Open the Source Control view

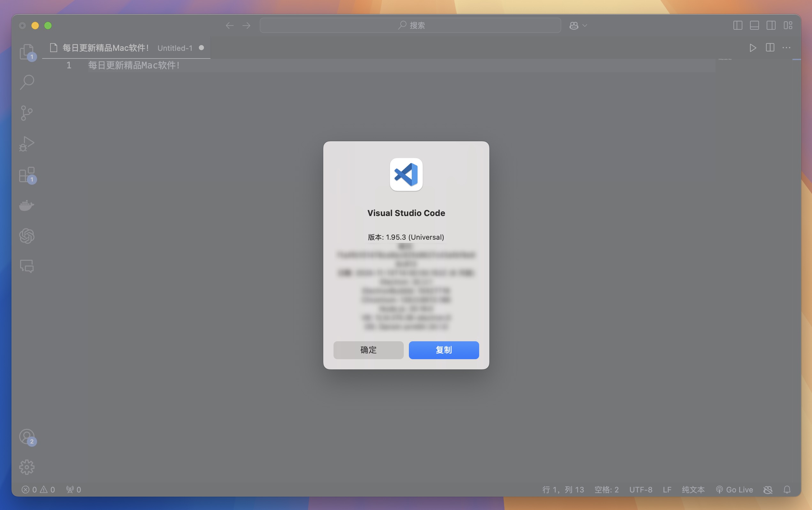[x=27, y=113]
